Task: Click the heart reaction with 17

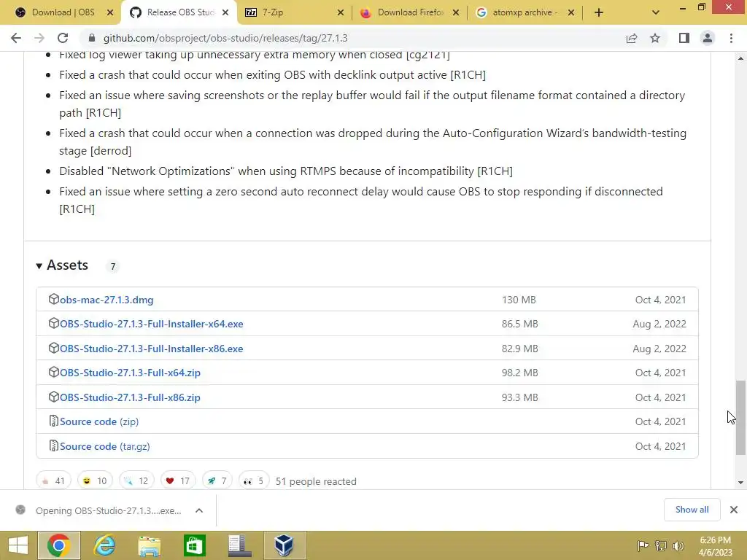Action: 178,481
